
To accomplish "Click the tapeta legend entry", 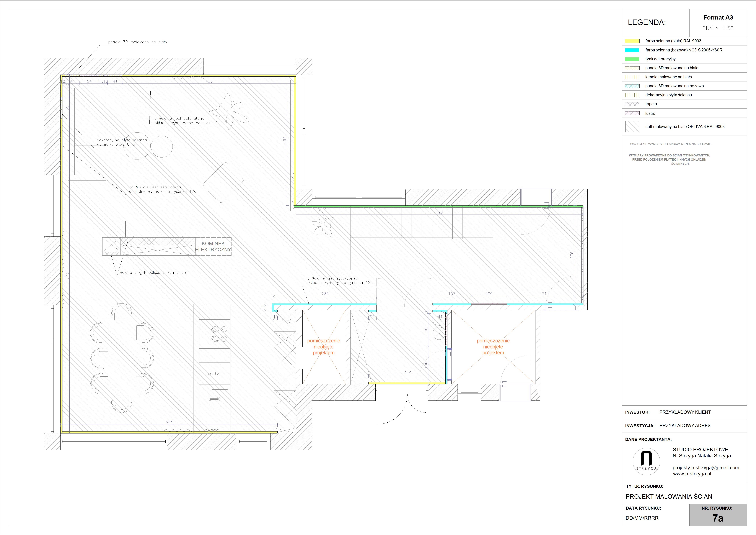I will (x=651, y=104).
